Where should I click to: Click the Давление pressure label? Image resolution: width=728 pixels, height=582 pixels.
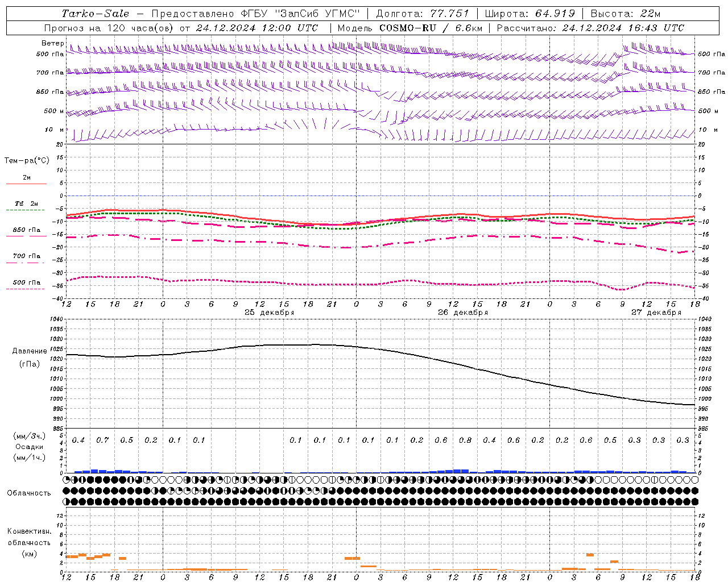click(x=30, y=351)
